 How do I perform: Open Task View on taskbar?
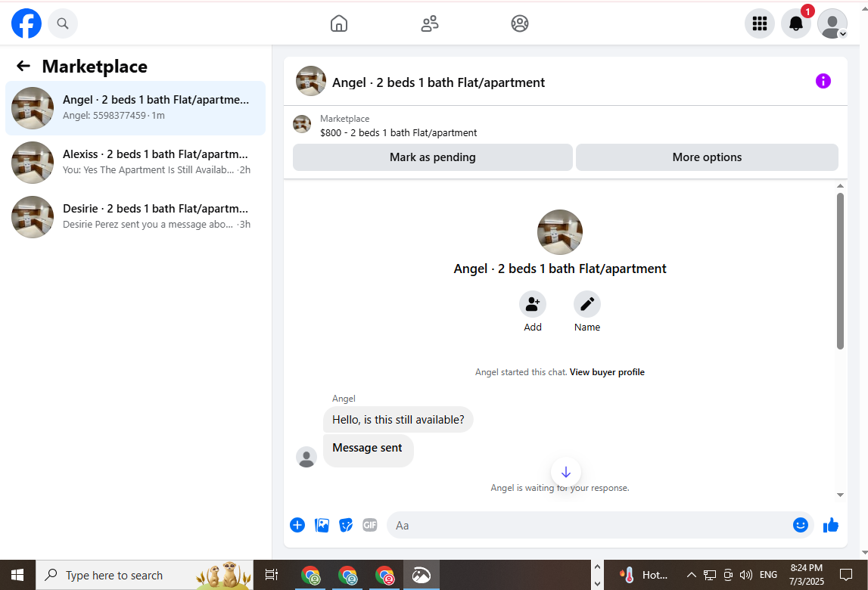[271, 575]
